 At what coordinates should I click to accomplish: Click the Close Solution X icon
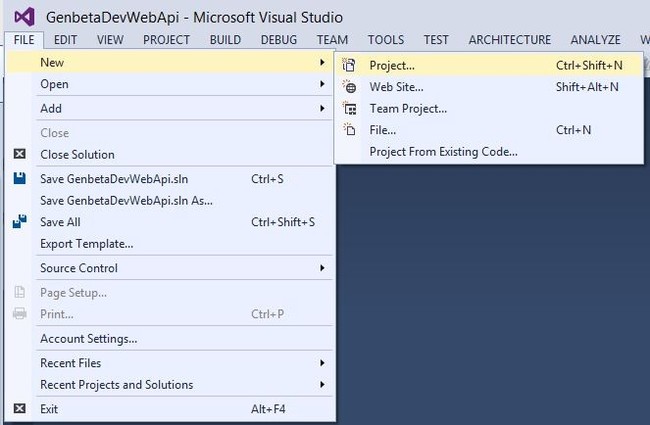tap(19, 154)
